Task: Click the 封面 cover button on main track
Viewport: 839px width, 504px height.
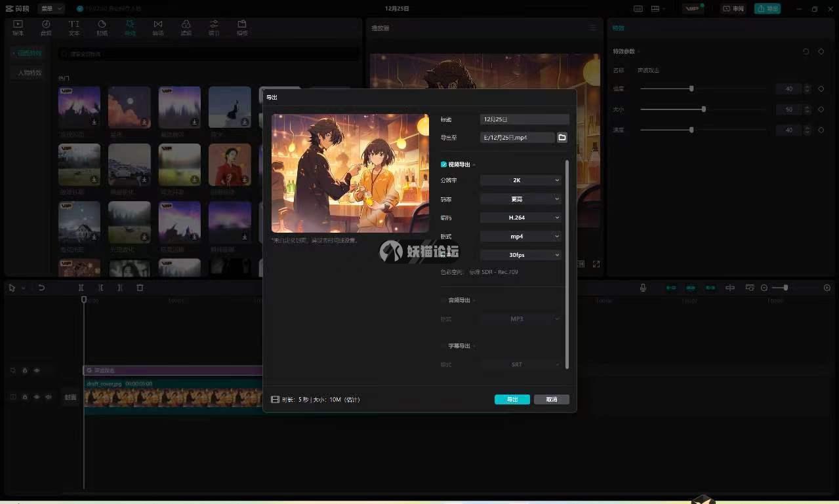Action: click(70, 397)
